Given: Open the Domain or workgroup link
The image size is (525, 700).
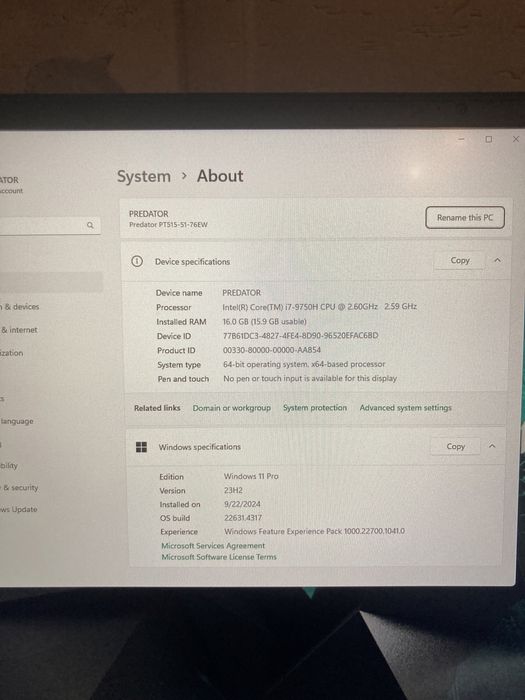Looking at the screenshot, I should [232, 408].
